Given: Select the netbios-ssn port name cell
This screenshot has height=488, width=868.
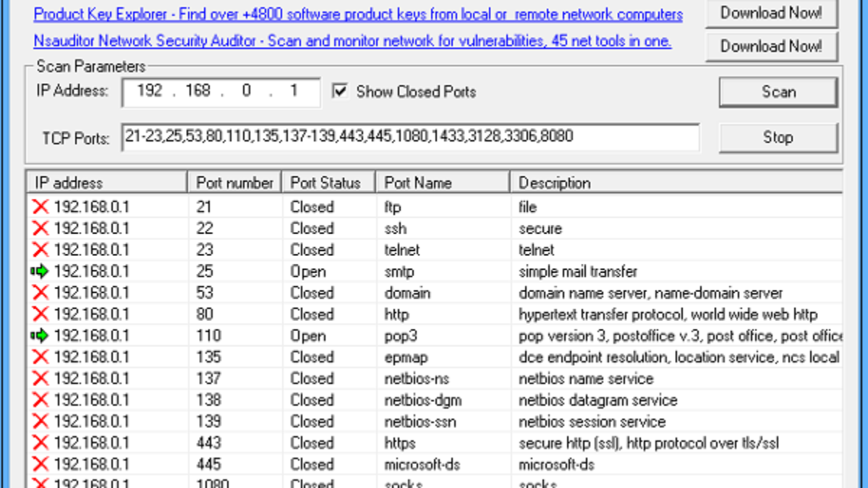Looking at the screenshot, I should [x=421, y=421].
